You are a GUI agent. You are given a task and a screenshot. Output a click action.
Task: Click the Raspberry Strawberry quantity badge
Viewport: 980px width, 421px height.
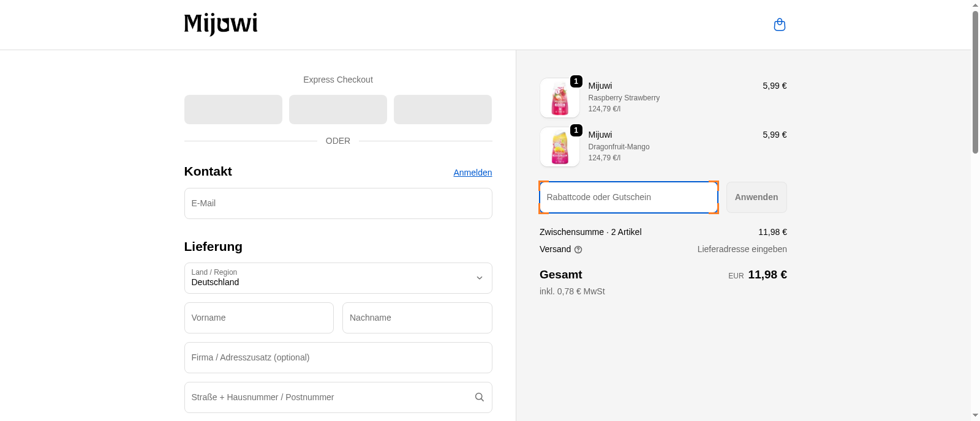(x=576, y=81)
